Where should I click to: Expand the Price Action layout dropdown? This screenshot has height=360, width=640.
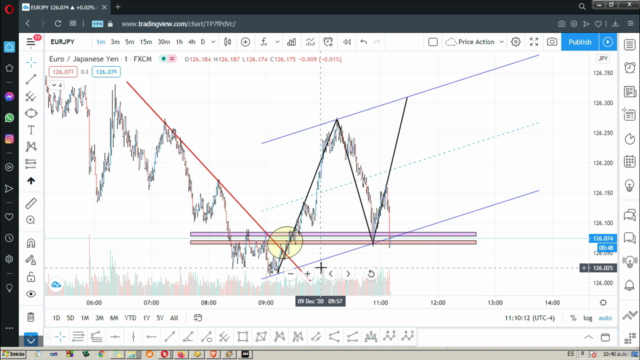502,42
